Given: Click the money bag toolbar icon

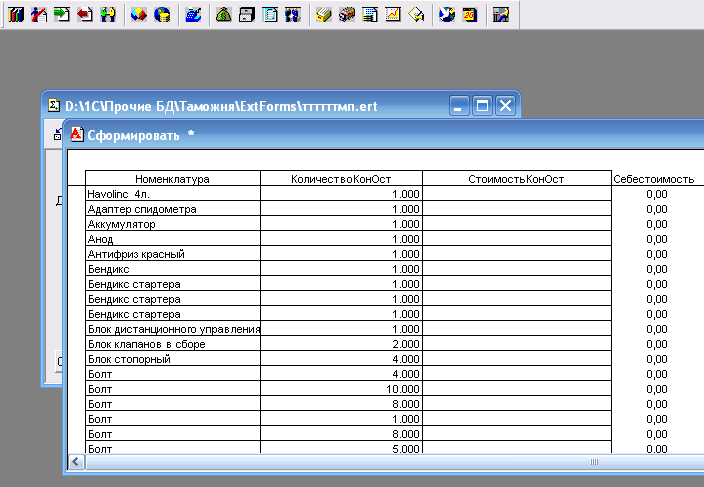Looking at the screenshot, I should [224, 15].
